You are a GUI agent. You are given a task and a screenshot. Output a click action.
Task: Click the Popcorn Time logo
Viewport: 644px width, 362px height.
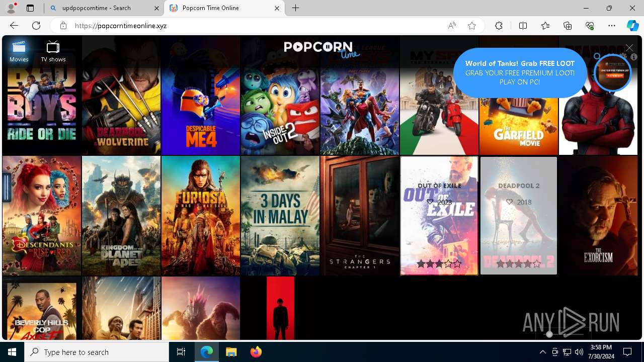point(322,49)
